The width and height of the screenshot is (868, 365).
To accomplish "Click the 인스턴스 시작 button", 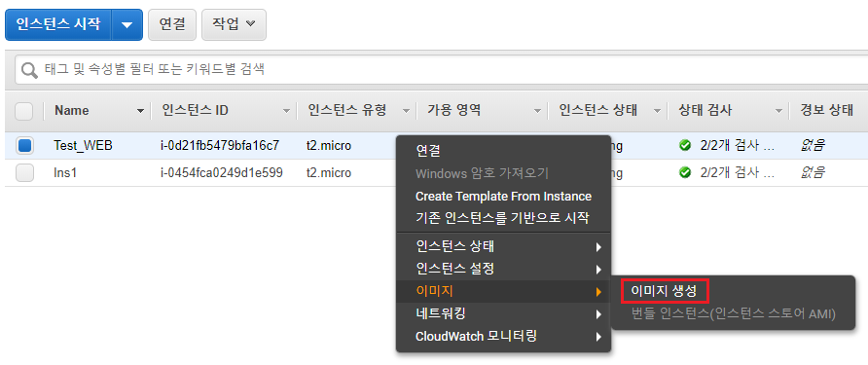I will point(58,25).
